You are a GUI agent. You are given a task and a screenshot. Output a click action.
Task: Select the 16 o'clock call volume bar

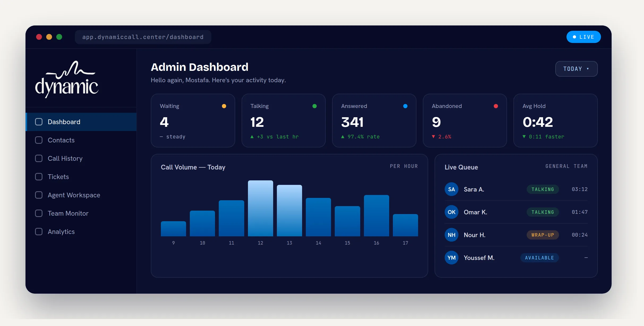[x=376, y=215]
